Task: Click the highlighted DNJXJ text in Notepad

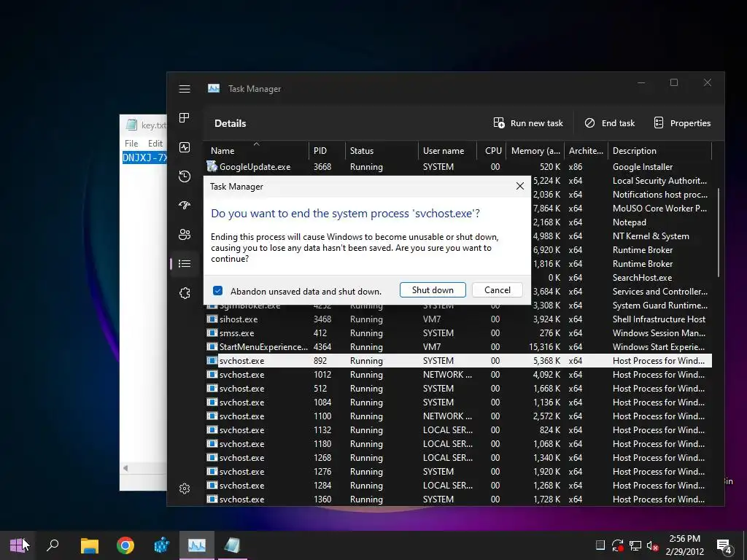Action: tap(145, 157)
